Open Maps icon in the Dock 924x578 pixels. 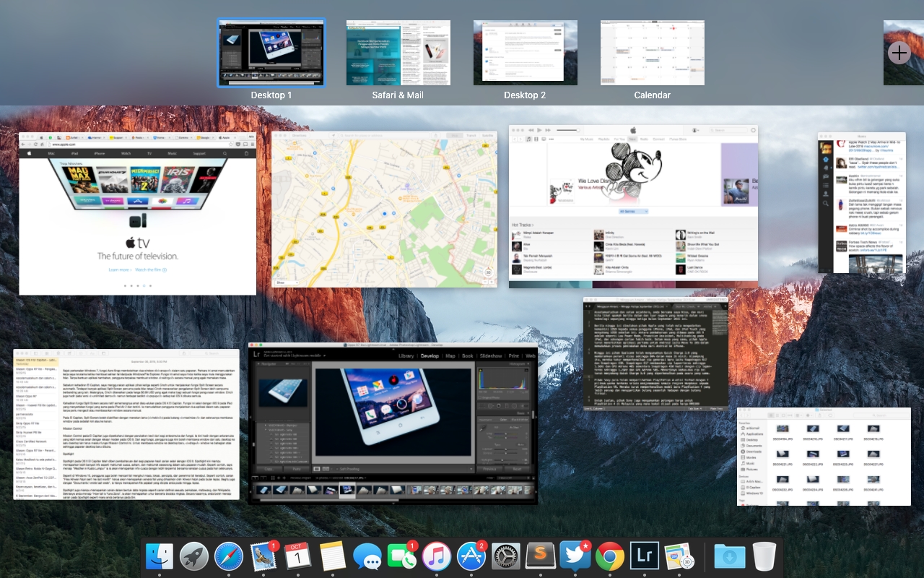[679, 556]
